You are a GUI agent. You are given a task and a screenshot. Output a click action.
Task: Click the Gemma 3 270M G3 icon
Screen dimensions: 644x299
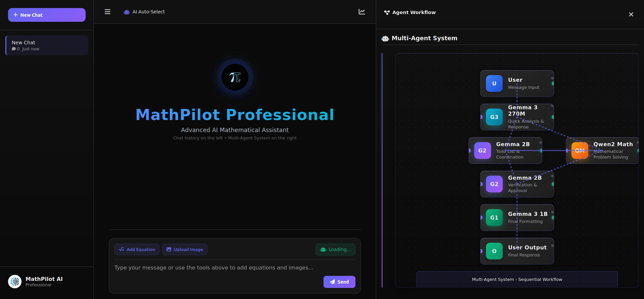494,117
